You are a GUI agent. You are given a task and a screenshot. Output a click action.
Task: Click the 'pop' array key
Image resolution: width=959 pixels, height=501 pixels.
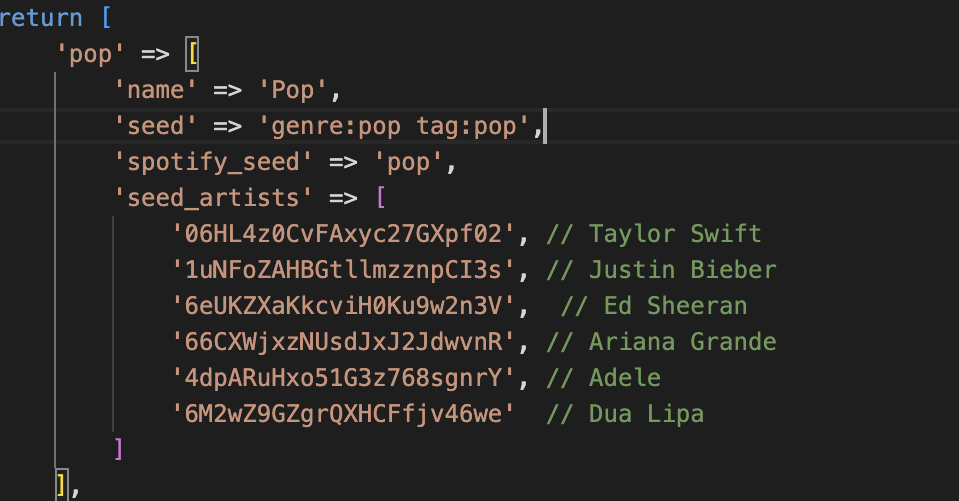(x=90, y=54)
